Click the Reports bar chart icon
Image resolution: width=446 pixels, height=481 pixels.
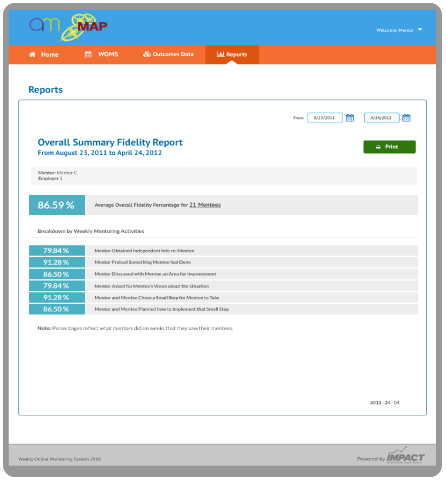[x=220, y=54]
